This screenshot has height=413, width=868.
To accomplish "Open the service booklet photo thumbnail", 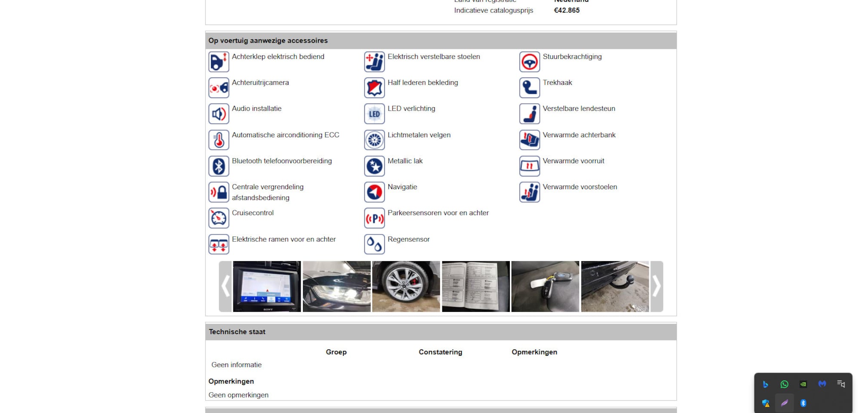I will (x=475, y=286).
